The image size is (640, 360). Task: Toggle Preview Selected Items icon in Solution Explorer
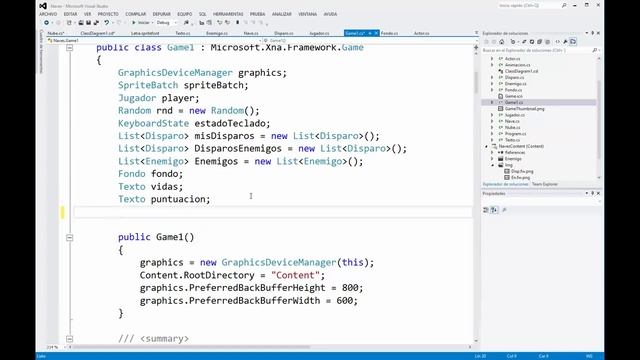(573, 42)
